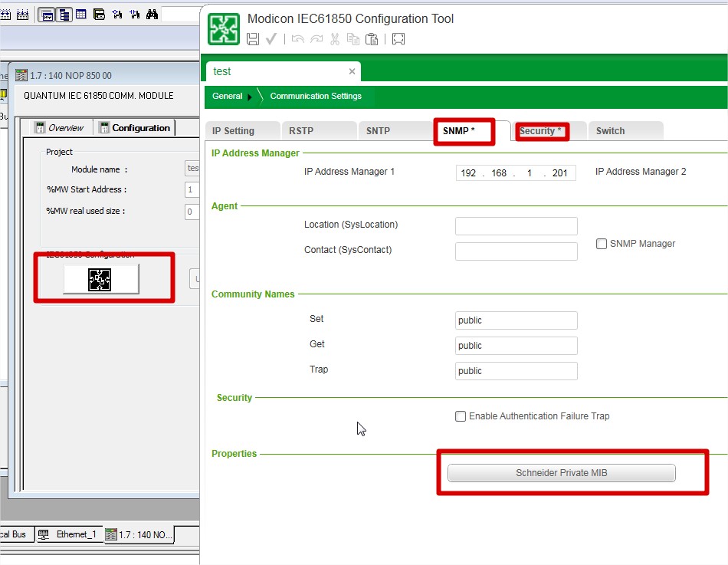The height and width of the screenshot is (565, 728).
Task: Click the IP Address Manager 2 label
Action: (641, 172)
